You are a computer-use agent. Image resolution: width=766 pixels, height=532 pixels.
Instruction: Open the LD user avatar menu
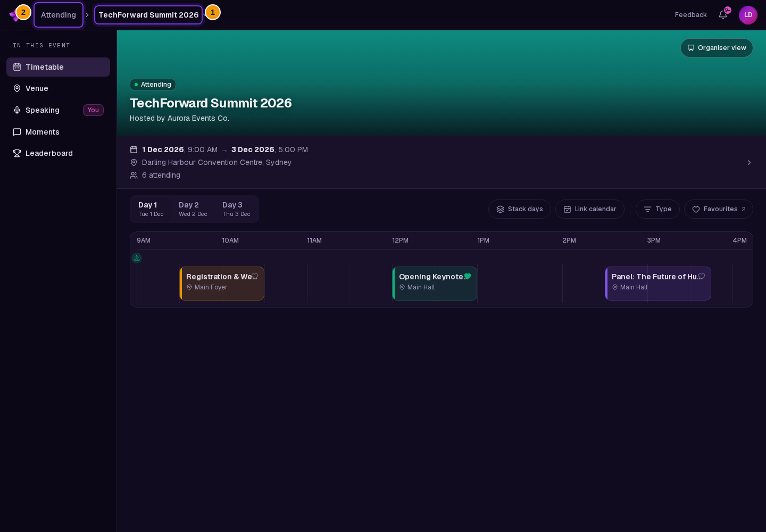pos(748,15)
